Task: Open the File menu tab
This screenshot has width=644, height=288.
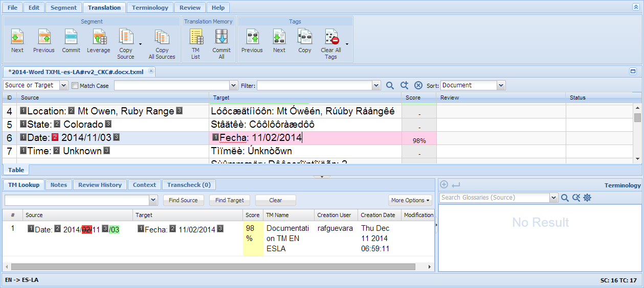Action: [x=13, y=8]
